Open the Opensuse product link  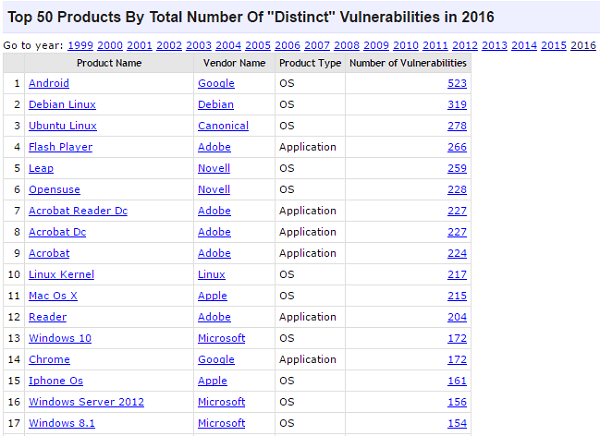coord(54,189)
